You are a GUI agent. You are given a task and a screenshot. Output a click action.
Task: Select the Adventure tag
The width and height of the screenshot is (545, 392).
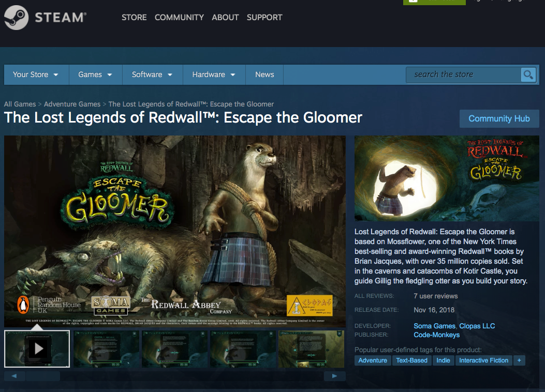point(373,360)
